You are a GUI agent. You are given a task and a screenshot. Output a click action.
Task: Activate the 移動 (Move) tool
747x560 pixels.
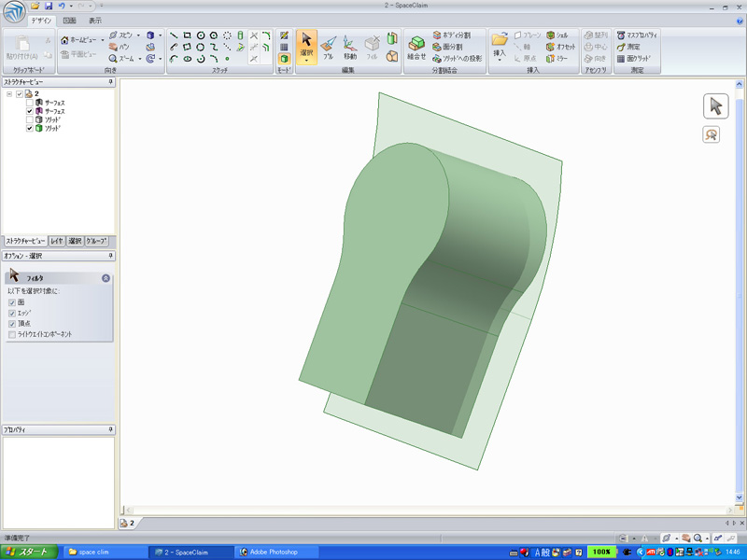[x=349, y=47]
